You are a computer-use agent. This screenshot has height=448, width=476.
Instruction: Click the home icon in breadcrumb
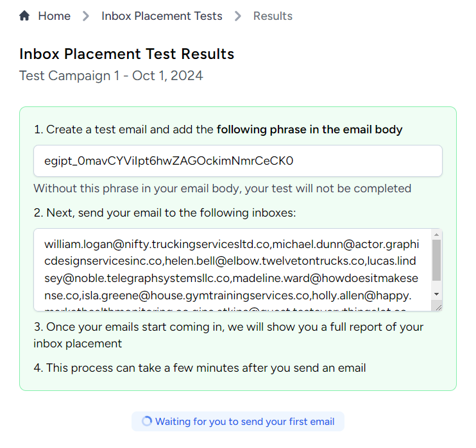point(24,15)
